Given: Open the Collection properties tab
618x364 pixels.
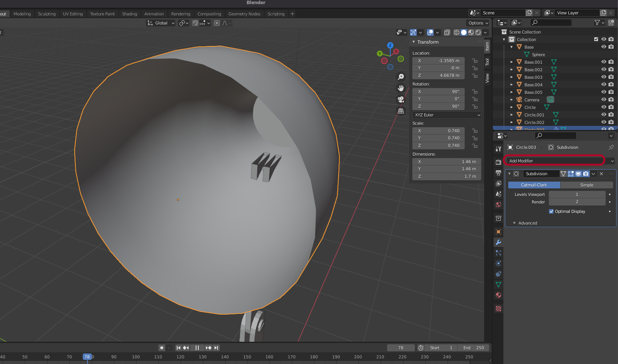Looking at the screenshot, I should (x=498, y=218).
